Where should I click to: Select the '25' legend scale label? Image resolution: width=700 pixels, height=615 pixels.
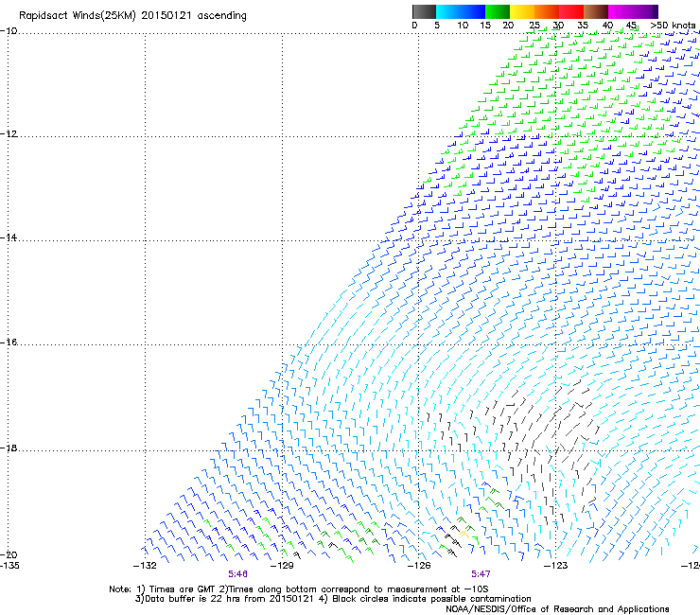pos(534,25)
